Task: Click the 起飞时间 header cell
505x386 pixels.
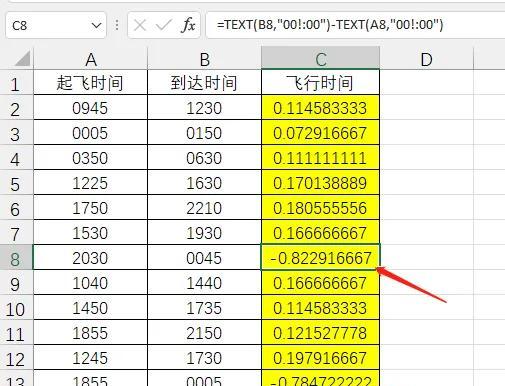Action: pos(91,82)
